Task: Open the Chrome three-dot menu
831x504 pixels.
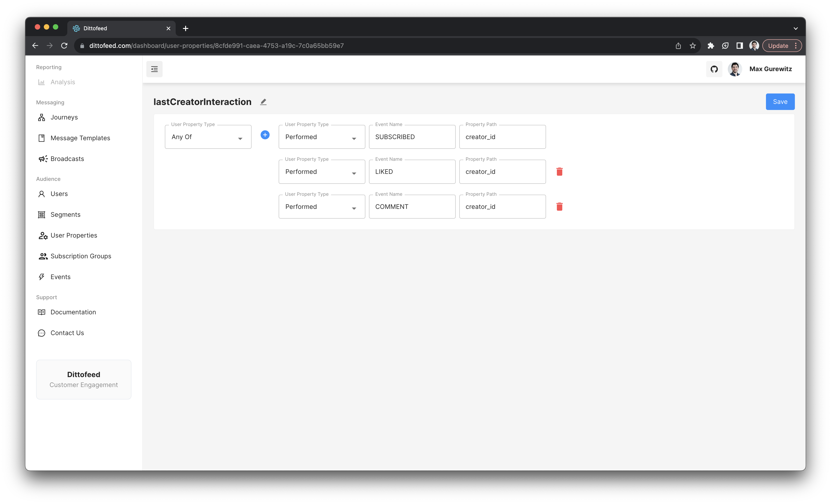Action: 796,46
